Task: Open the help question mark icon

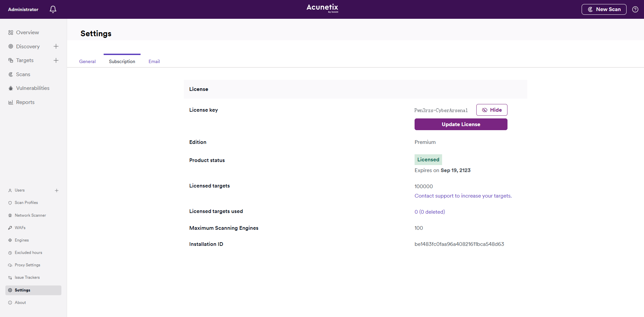Action: click(635, 9)
